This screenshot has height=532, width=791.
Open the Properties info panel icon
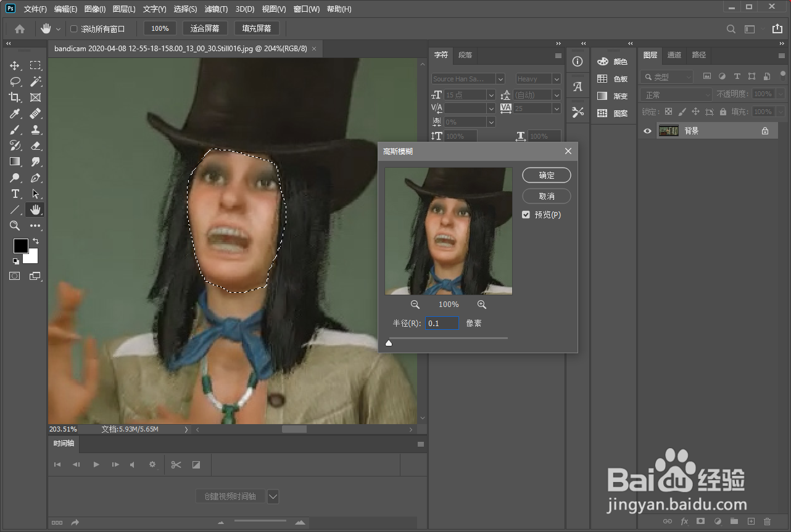tap(578, 62)
